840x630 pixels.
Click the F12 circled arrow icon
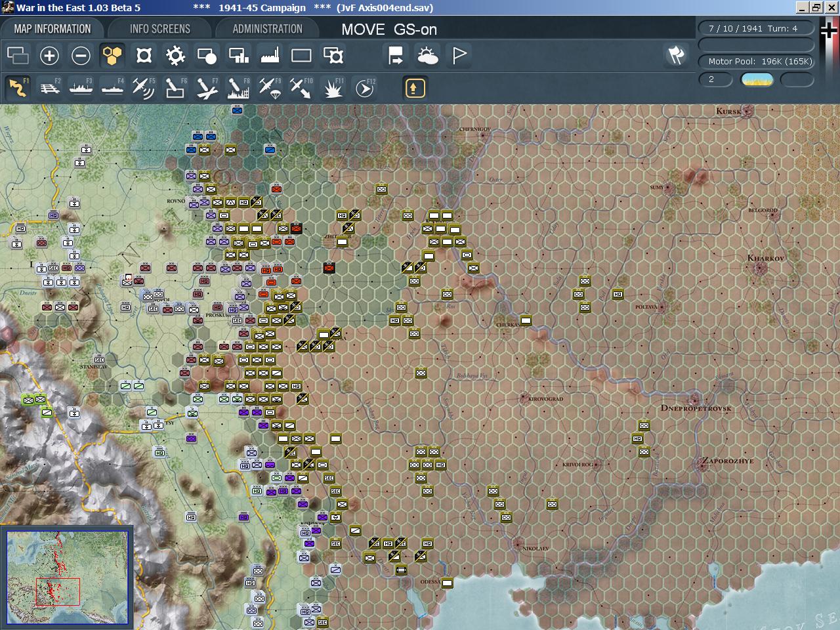pos(365,87)
